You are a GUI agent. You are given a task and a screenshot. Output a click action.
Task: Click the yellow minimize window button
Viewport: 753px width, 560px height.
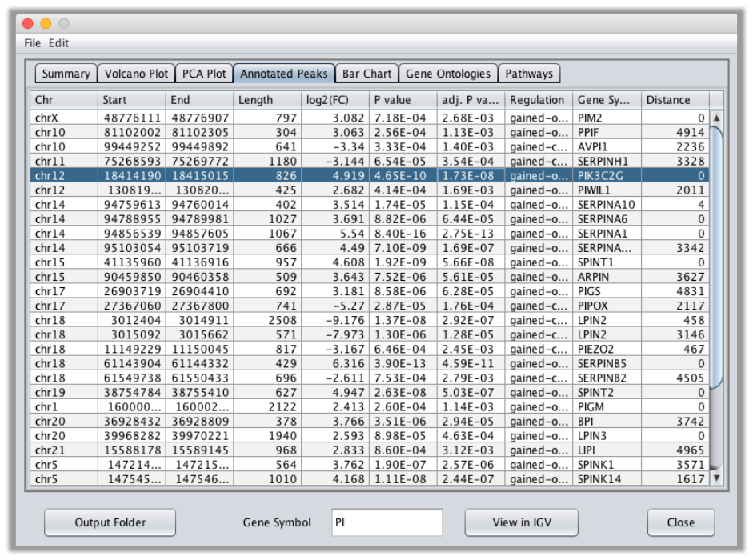(x=46, y=23)
